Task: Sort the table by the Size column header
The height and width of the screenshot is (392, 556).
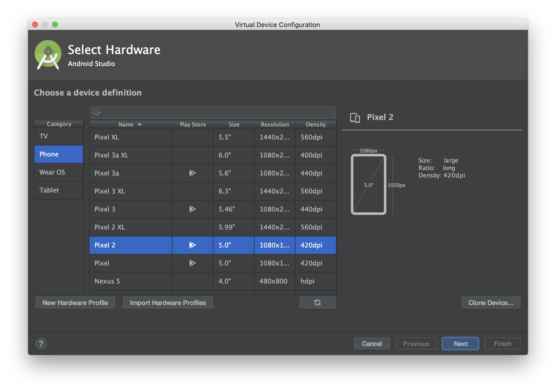Action: coord(234,124)
